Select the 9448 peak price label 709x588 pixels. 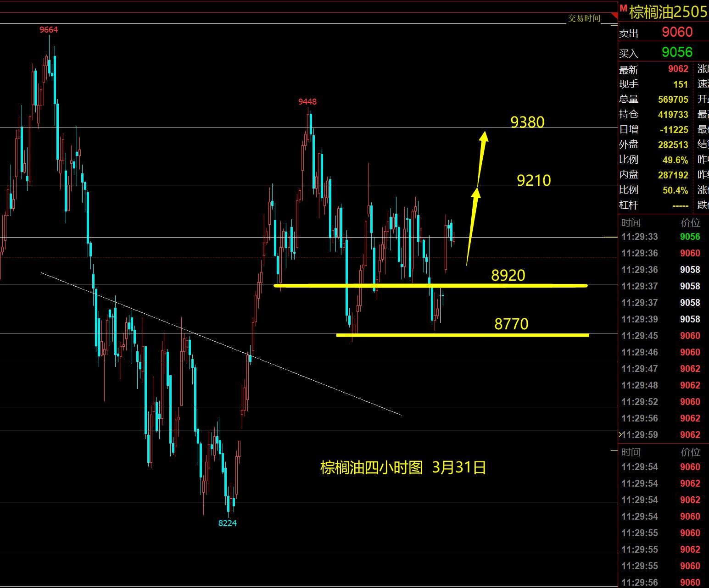(307, 102)
